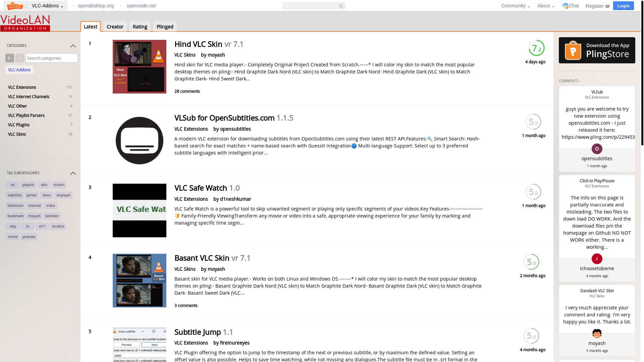644x362 pixels.
Task: Open Basant VLC Skin thumbnail
Action: [x=140, y=281]
